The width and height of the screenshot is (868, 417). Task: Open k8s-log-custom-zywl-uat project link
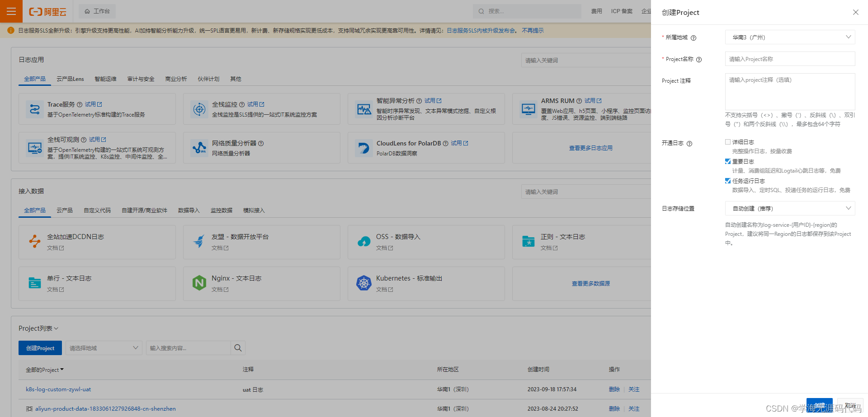pos(58,389)
